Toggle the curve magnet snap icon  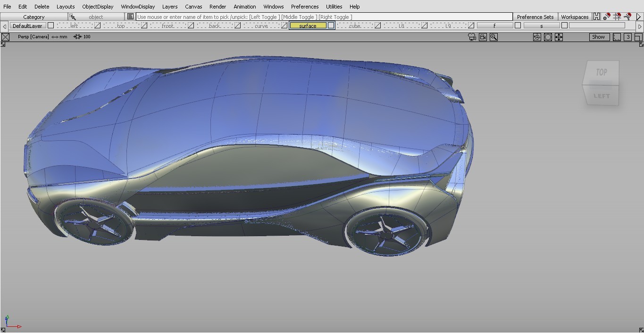click(x=627, y=17)
